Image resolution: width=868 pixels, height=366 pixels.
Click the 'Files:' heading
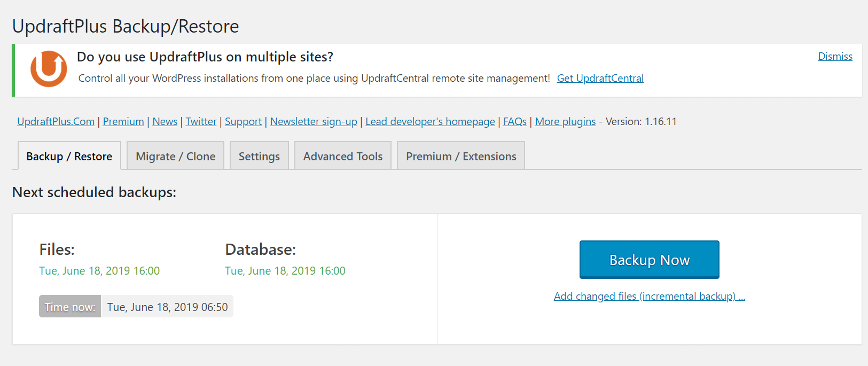pyautogui.click(x=57, y=250)
